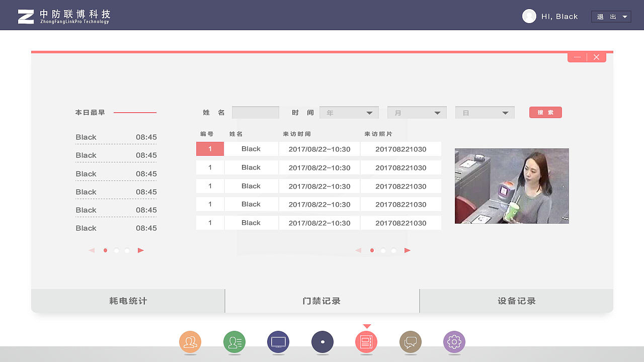Open the purple settings gear dock icon

click(x=454, y=342)
